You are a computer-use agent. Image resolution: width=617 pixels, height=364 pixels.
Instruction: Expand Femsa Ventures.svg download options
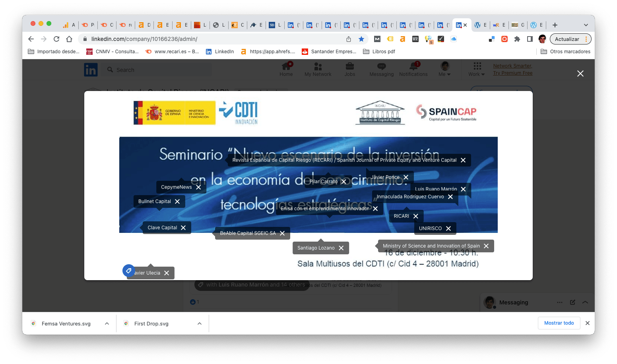[107, 323]
